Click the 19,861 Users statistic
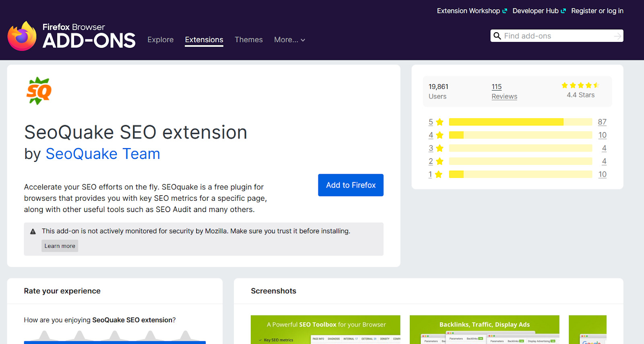The height and width of the screenshot is (344, 644). click(x=438, y=91)
